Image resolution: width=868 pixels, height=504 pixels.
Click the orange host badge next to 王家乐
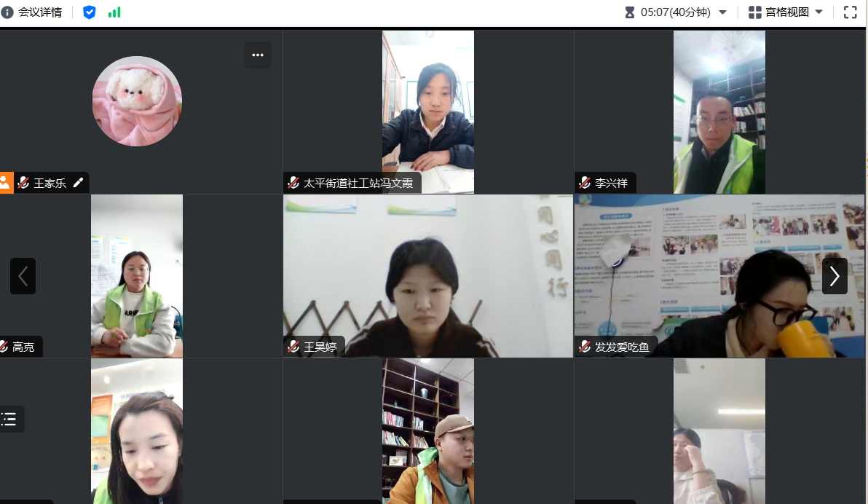click(x=6, y=183)
